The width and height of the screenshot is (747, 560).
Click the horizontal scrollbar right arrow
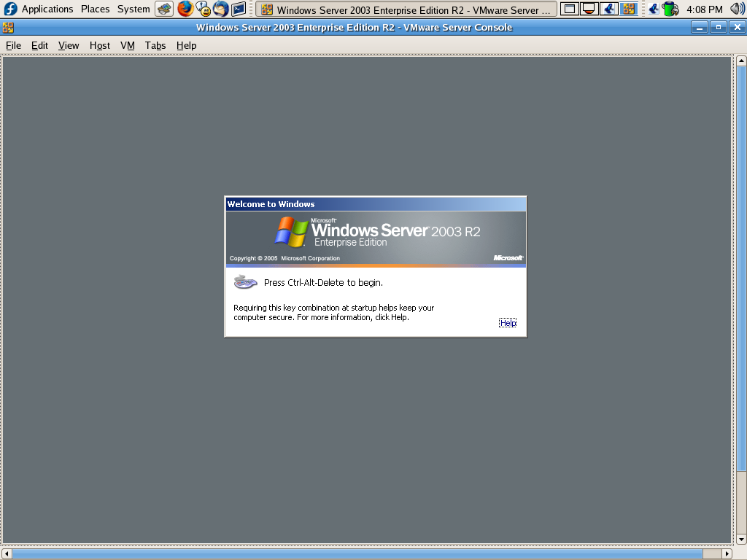tap(727, 554)
